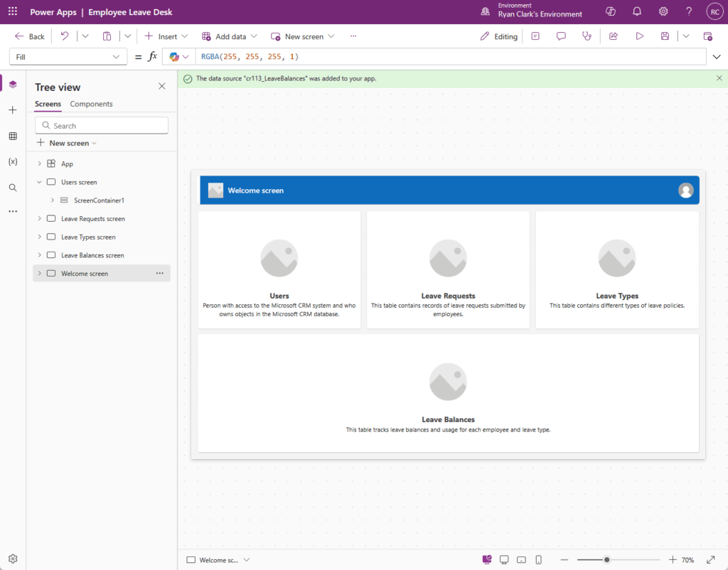This screenshot has height=570, width=728.
Task: Open the Insert plus icon in the sidebar
Action: pos(13,110)
